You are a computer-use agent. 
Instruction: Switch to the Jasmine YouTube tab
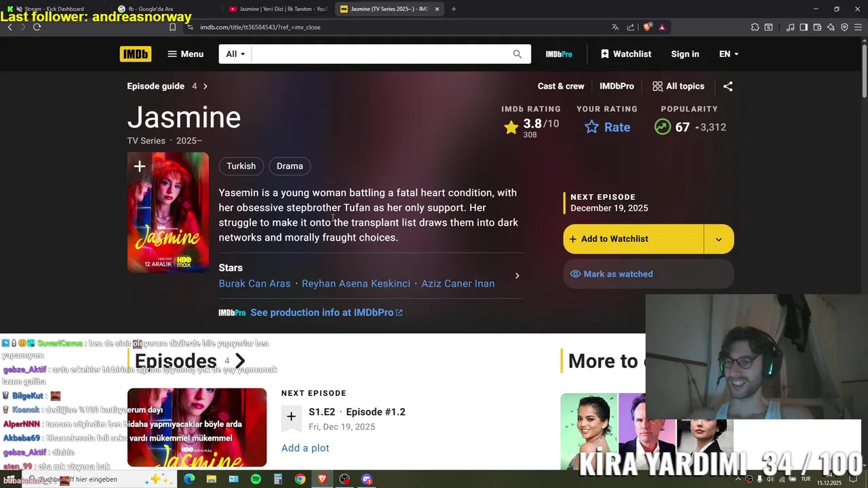(x=278, y=9)
